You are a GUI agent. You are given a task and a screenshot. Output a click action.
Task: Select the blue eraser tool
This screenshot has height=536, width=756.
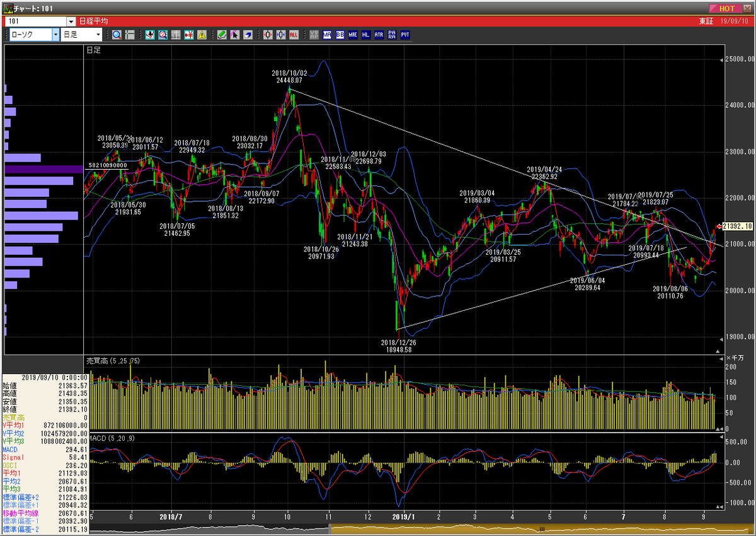click(x=248, y=35)
